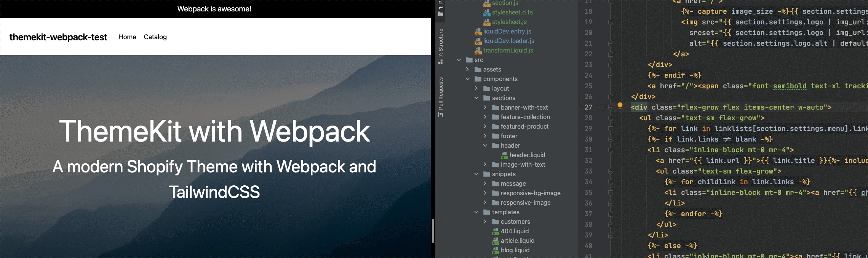Collapse the header folder chevron
The image size is (868, 258).
pos(485,145)
